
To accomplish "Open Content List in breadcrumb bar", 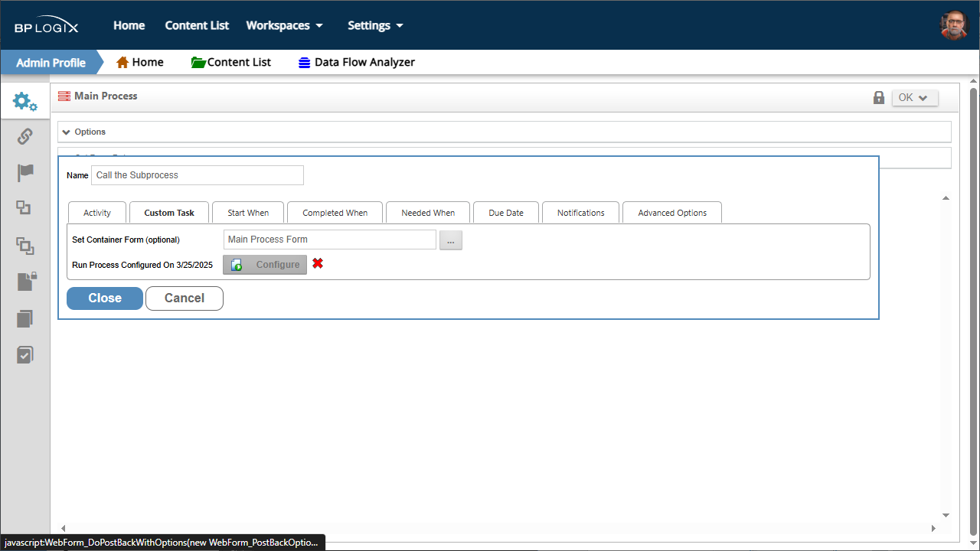I will (231, 63).
